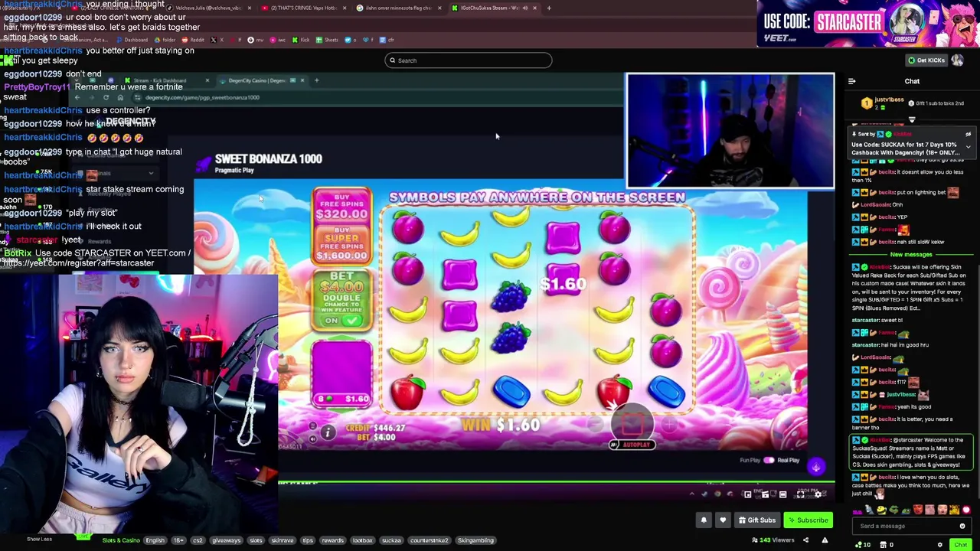Click the notification bell icon
This screenshot has width=980, height=551.
(704, 520)
